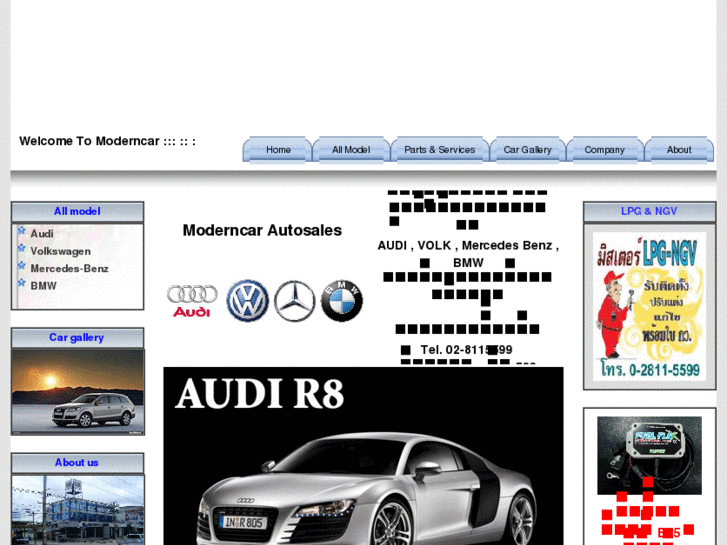The image size is (727, 545).
Task: Open the Home navigation tab
Action: (278, 150)
